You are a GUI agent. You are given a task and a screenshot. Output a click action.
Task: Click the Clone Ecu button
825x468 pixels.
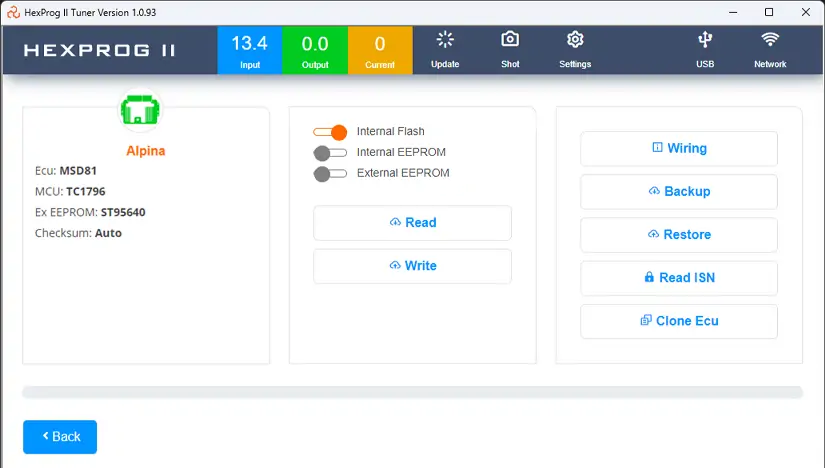(x=679, y=321)
